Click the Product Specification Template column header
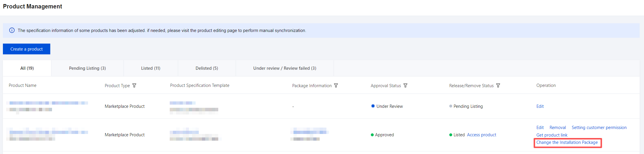Screen dimensions: 644x154 click(x=200, y=85)
